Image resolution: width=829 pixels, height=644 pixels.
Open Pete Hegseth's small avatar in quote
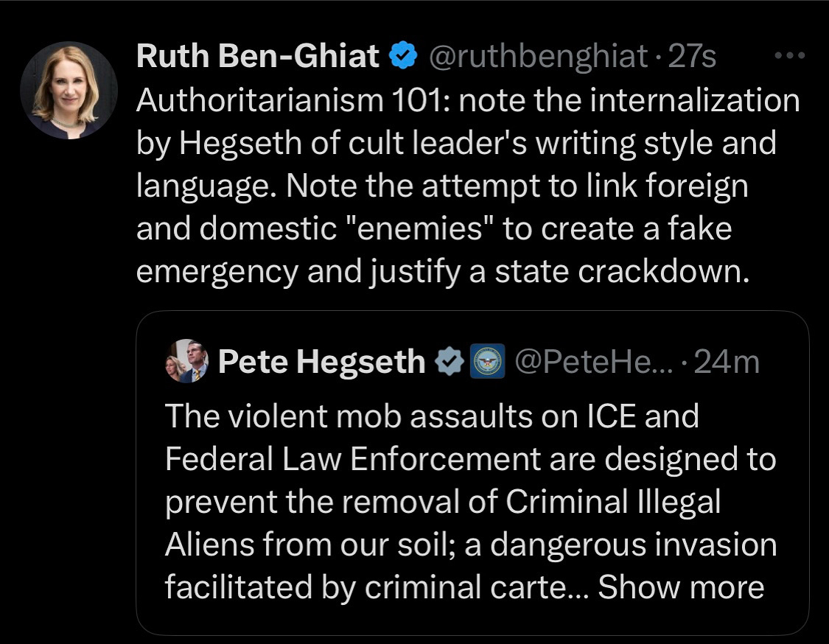click(186, 361)
